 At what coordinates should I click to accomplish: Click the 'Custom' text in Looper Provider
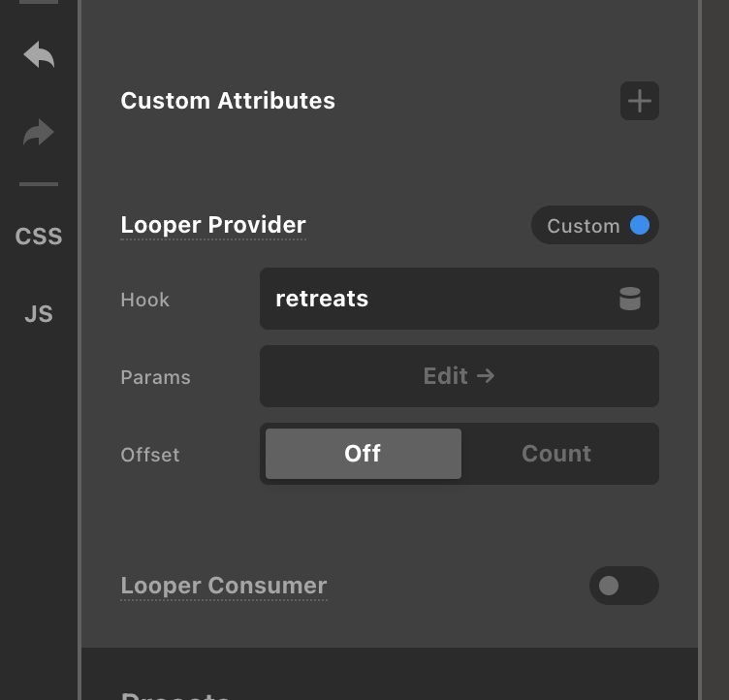click(x=583, y=226)
